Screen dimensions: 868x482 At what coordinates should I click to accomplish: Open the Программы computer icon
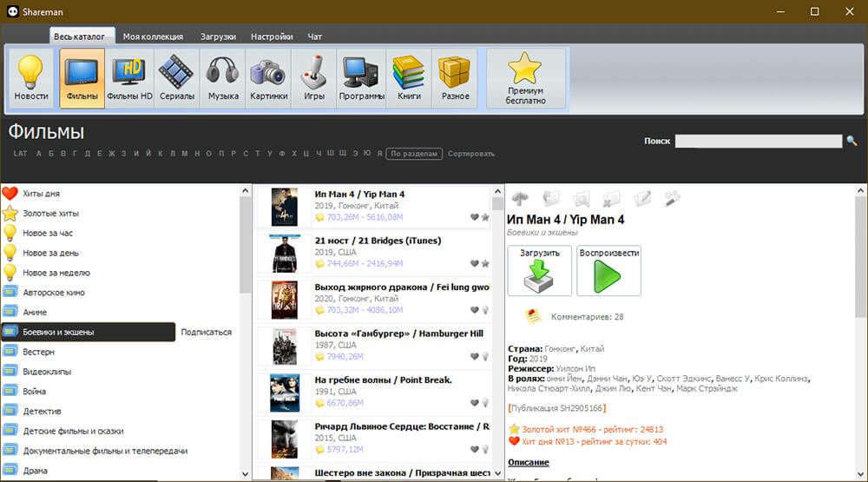pyautogui.click(x=361, y=78)
